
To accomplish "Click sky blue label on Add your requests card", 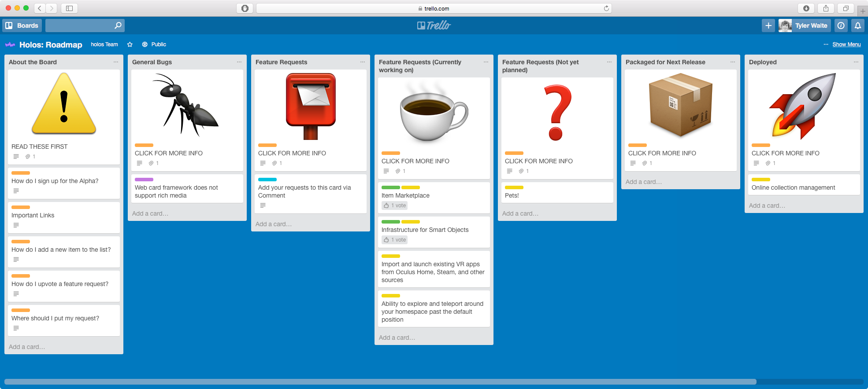I will pos(267,180).
